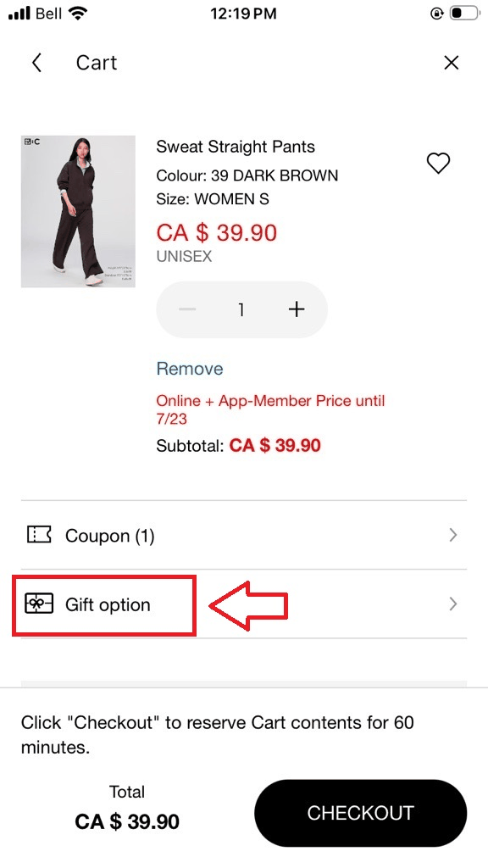The height and width of the screenshot is (868, 488).
Task: Open the Sweat Straight Pants title
Action: click(236, 147)
